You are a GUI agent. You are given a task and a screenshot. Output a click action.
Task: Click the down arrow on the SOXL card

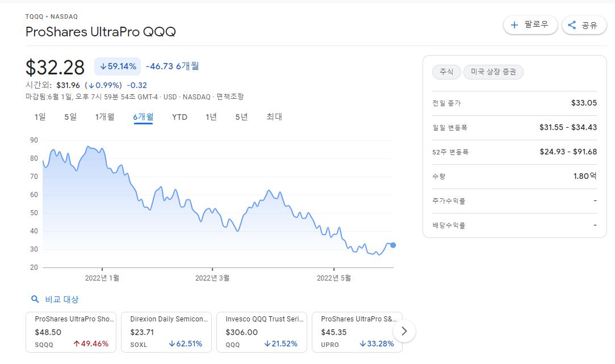point(172,344)
